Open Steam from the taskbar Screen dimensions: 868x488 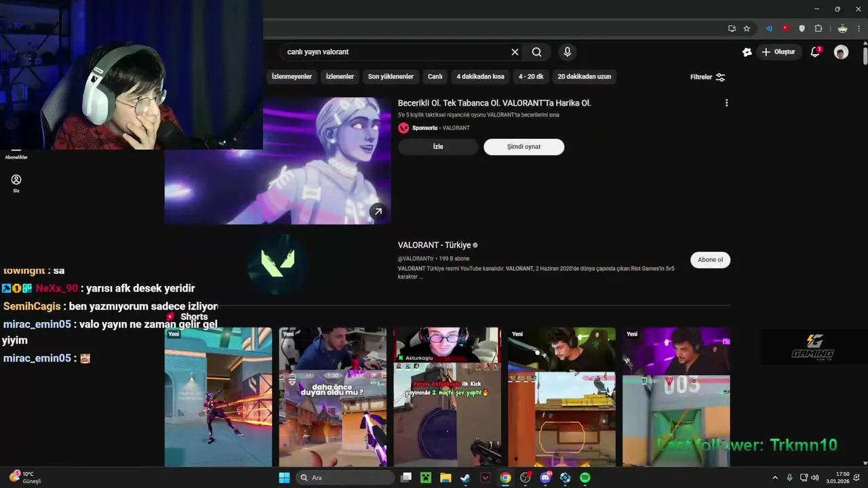(x=465, y=478)
